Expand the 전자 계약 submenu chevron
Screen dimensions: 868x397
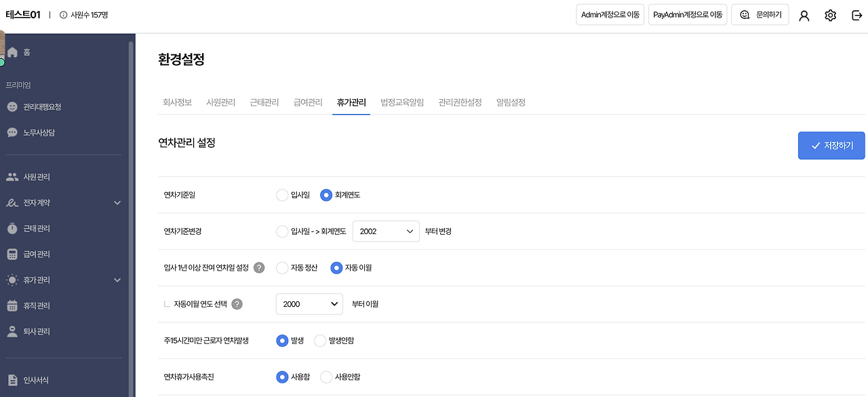click(x=117, y=203)
